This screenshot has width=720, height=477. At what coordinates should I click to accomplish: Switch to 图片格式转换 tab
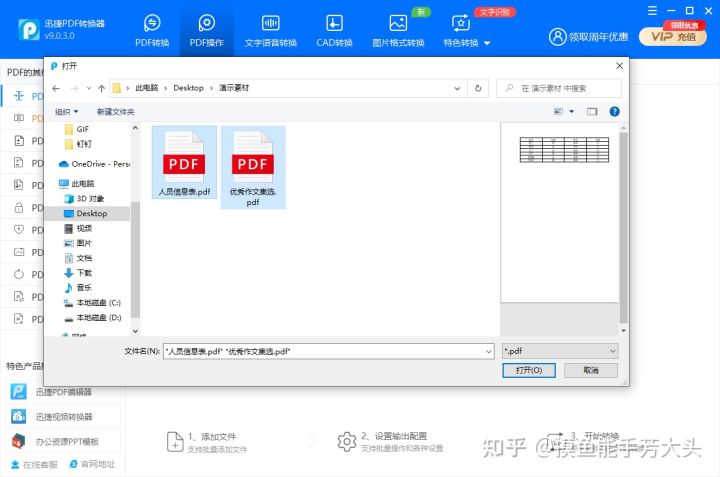click(398, 30)
